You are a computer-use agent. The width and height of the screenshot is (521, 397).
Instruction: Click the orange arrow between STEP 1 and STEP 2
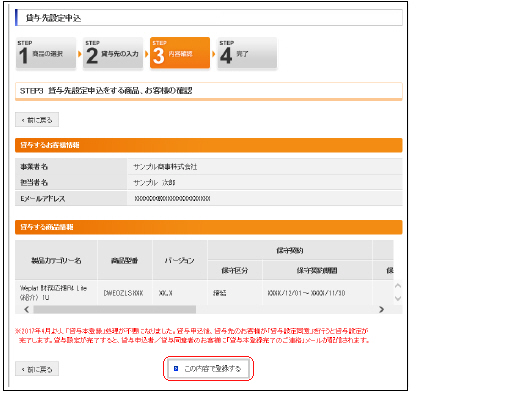tap(80, 54)
